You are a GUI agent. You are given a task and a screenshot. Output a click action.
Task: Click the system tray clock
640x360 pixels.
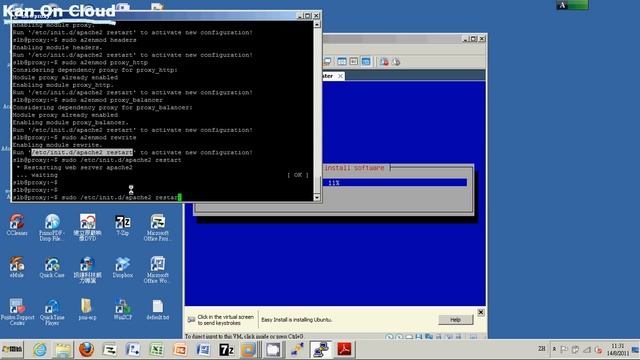pos(618,350)
